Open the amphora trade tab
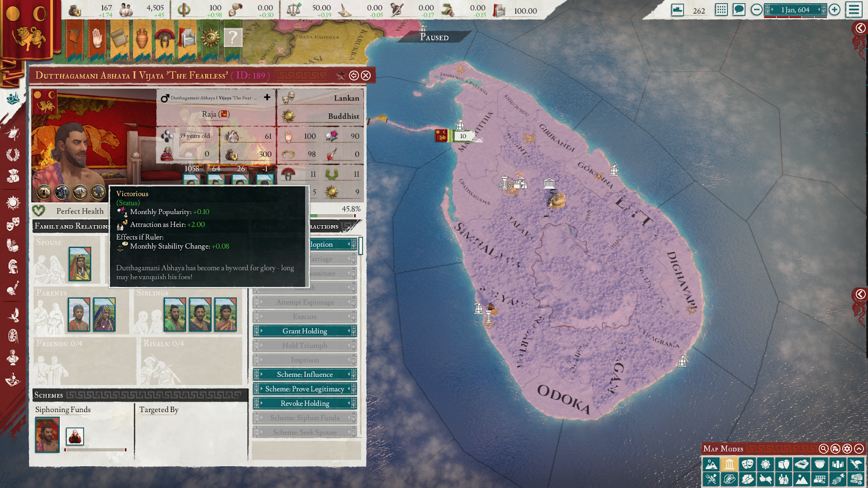 [142, 39]
